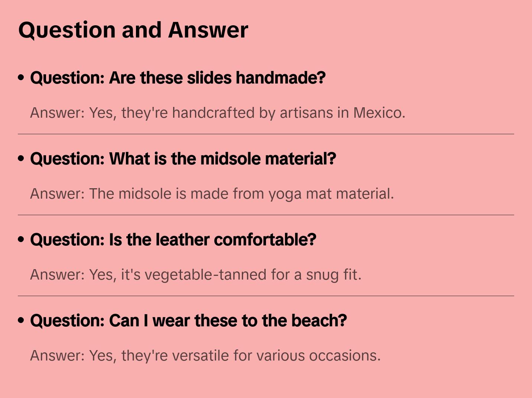Select the vegetable-tanned snug fit answer
Screen dimensions: 532x398
[x=195, y=275]
